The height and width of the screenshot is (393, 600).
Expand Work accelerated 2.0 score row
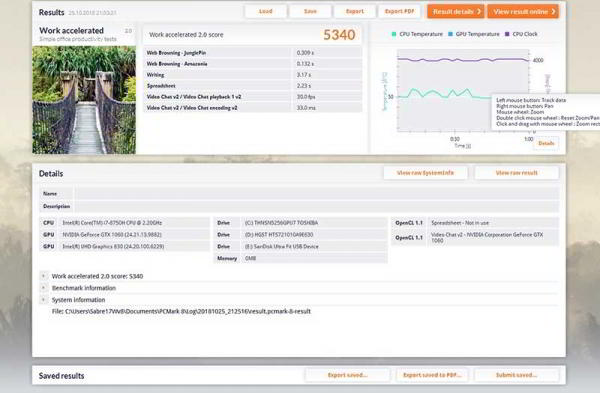(x=43, y=276)
